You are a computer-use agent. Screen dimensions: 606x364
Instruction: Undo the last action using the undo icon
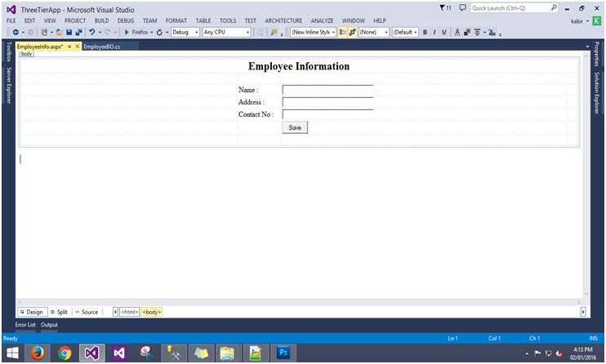92,33
